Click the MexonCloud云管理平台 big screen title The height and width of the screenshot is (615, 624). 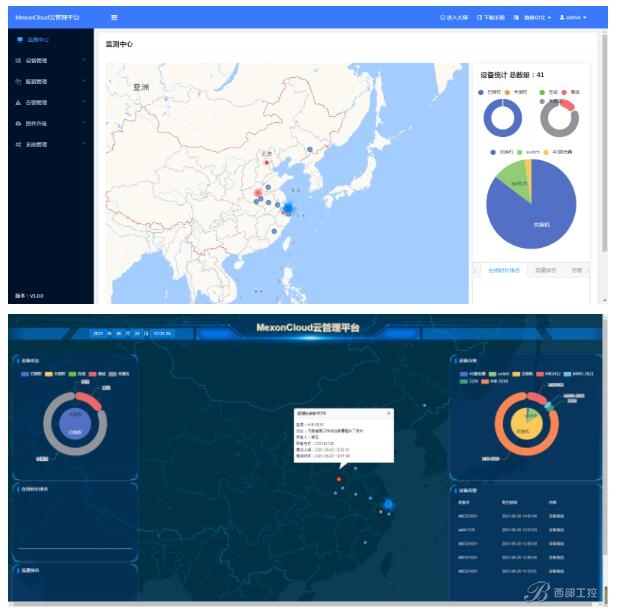(x=308, y=328)
